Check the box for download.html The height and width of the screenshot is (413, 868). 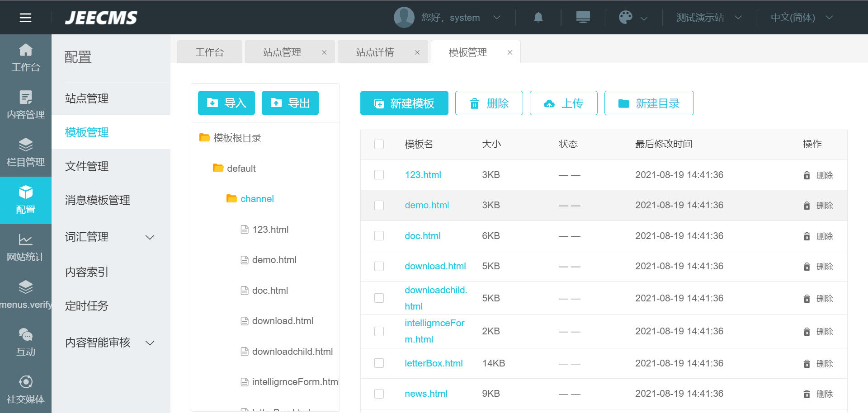coord(379,266)
